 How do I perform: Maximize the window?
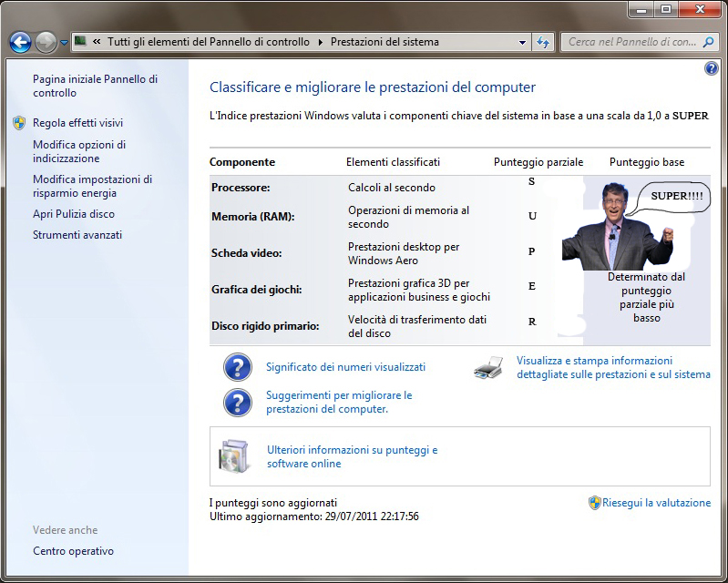(666, 9)
